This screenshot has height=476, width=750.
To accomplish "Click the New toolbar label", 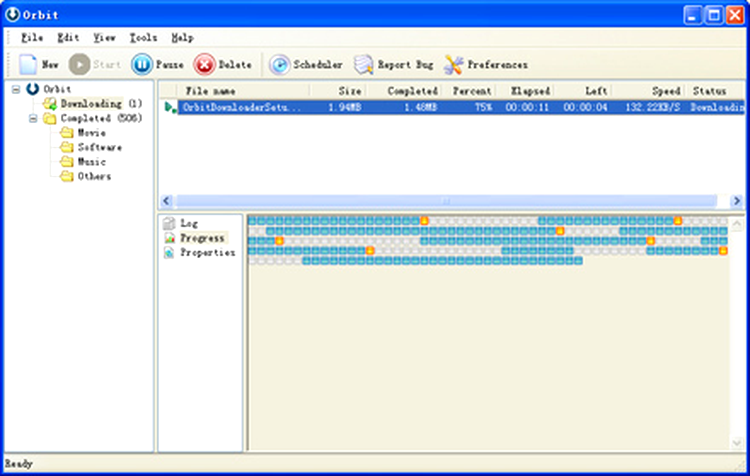I will click(x=50, y=64).
